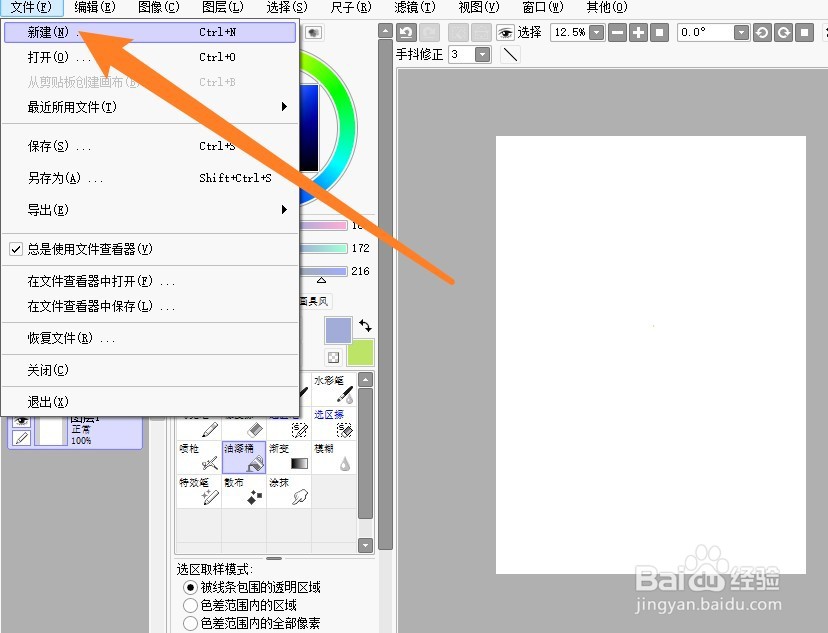Open the 图像 menu
The width and height of the screenshot is (828, 633).
pos(158,7)
